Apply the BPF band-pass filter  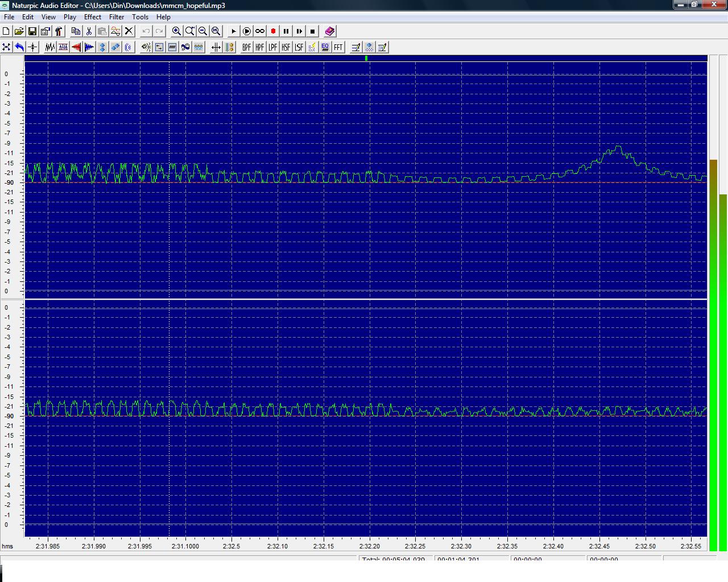click(247, 47)
